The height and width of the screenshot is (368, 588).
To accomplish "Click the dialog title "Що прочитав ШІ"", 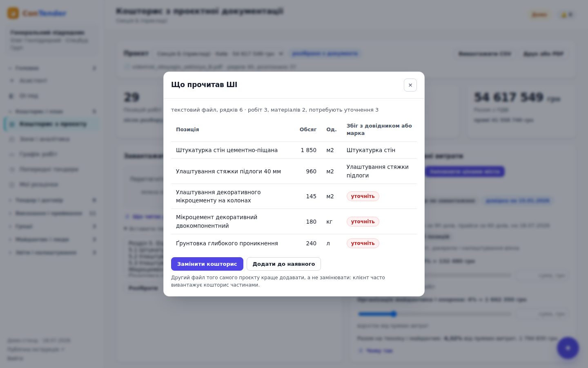I will click(x=204, y=85).
